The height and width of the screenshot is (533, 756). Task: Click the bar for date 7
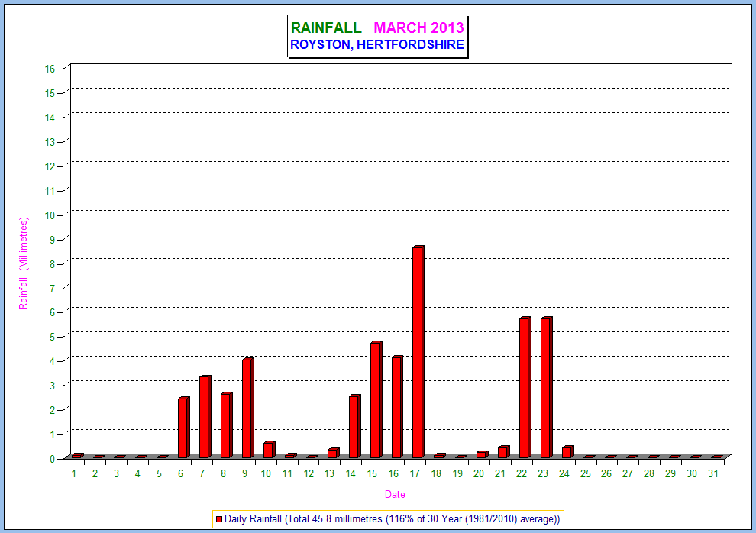205,417
